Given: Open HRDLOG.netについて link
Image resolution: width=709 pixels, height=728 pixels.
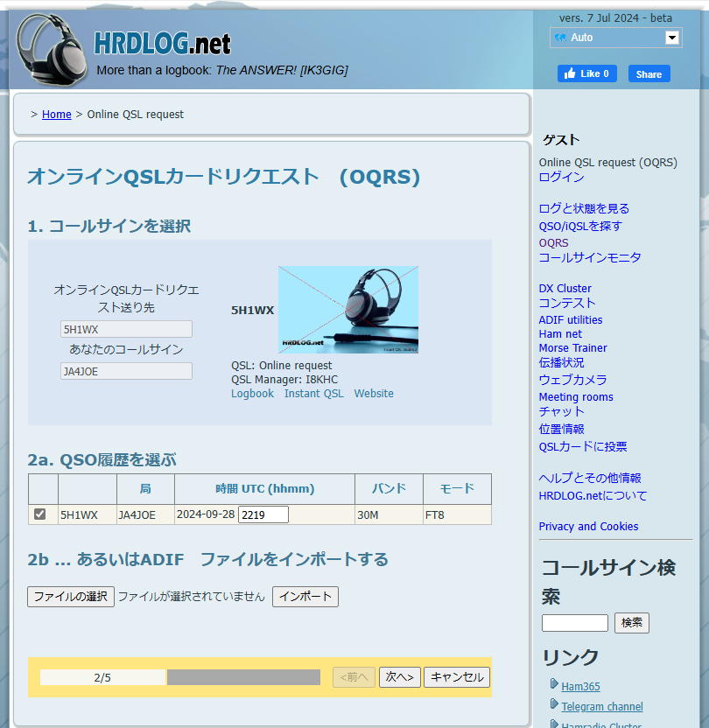Looking at the screenshot, I should [x=593, y=496].
